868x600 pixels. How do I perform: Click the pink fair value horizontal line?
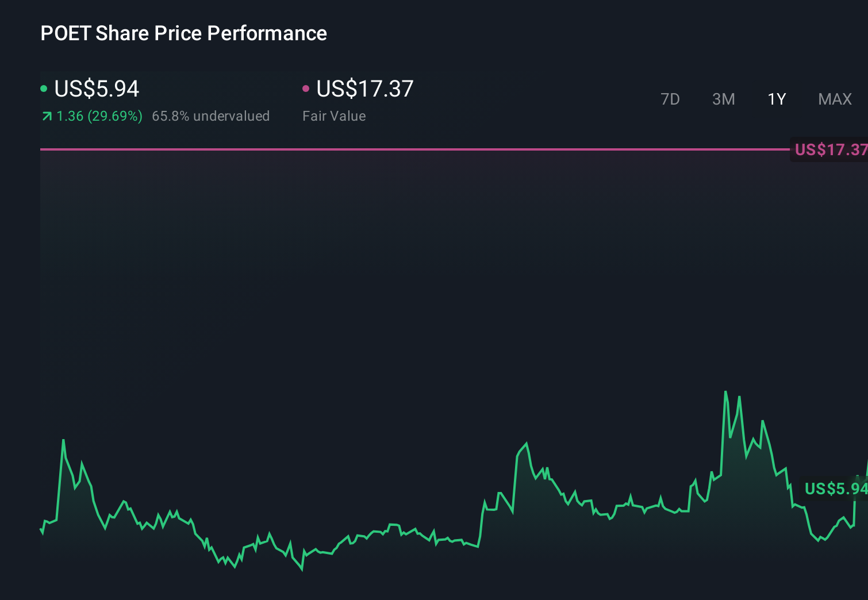[402, 149]
